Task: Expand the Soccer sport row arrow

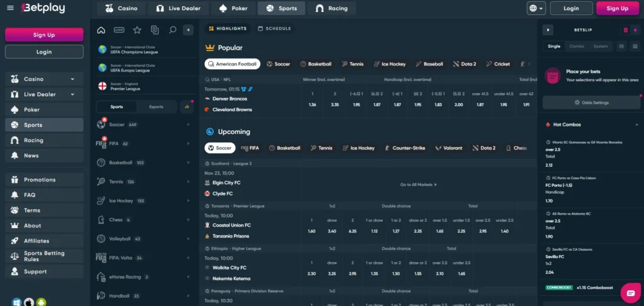Action: [x=188, y=124]
